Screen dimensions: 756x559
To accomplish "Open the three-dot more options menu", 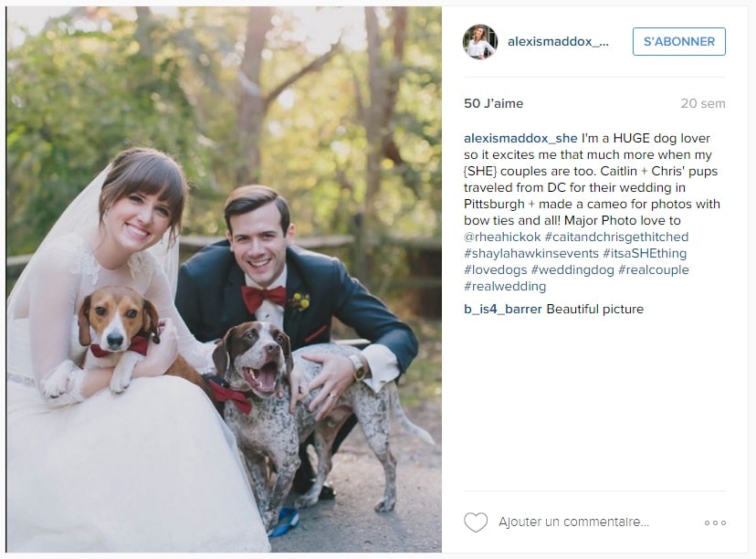I will [715, 522].
